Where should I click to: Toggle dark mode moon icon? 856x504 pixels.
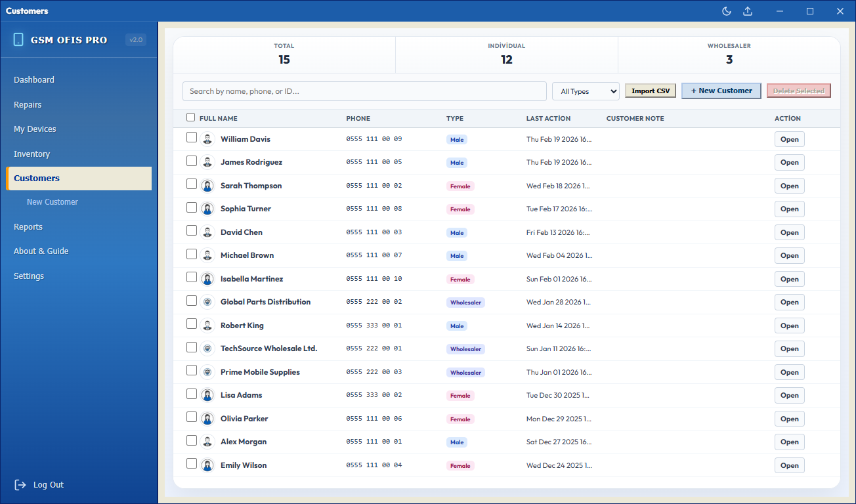[x=727, y=11]
